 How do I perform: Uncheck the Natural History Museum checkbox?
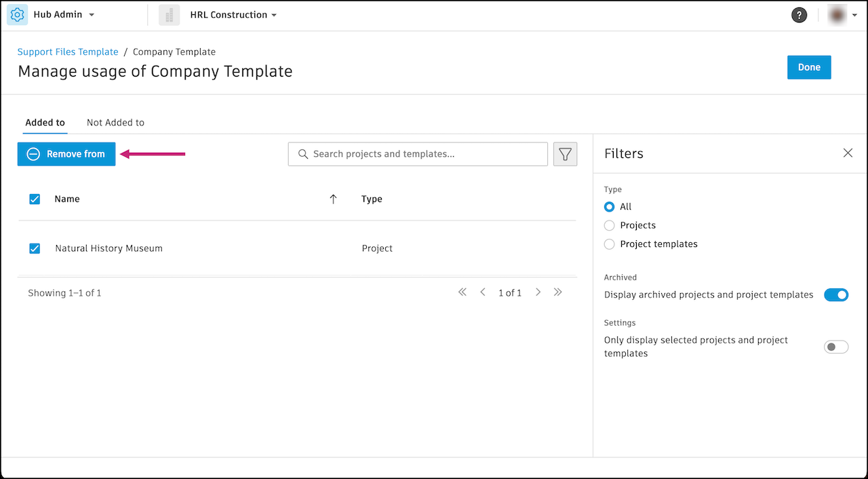pos(35,248)
